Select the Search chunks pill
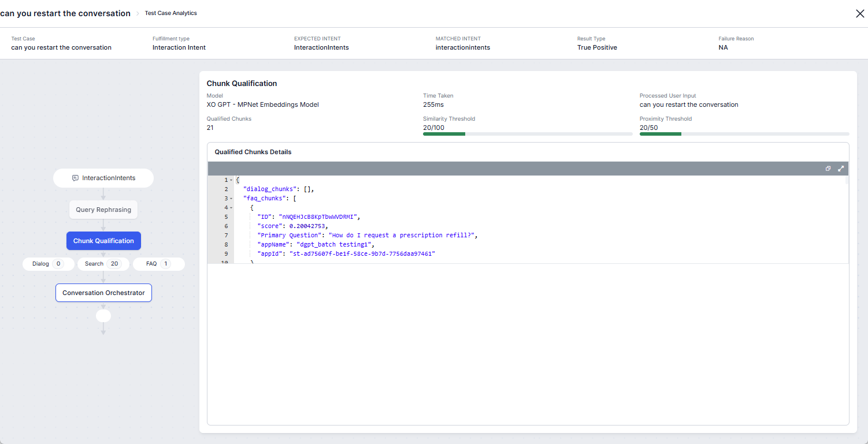Screen dimensions: 868x444 click(x=103, y=264)
